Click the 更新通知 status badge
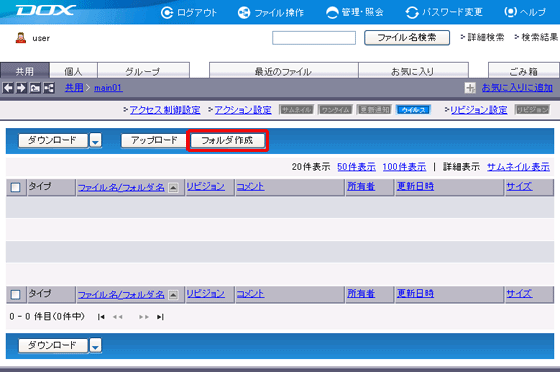Image resolution: width=560 pixels, height=372 pixels. 374,110
